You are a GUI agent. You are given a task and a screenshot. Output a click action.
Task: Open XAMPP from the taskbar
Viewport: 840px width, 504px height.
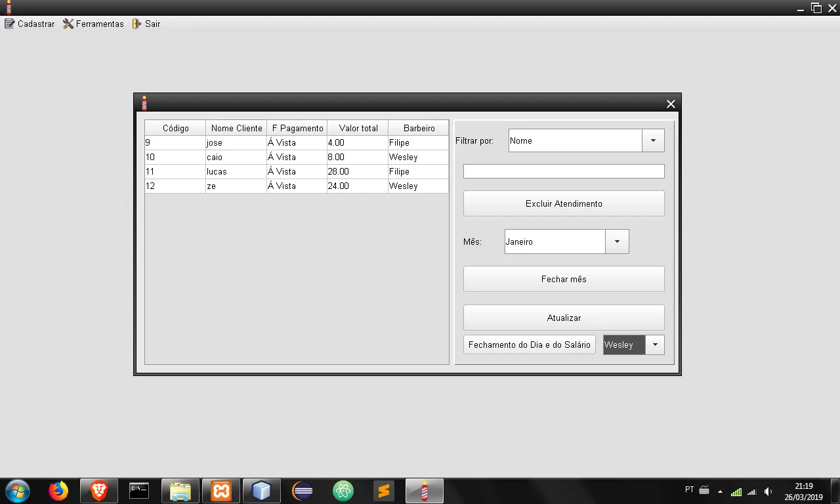pos(221,490)
